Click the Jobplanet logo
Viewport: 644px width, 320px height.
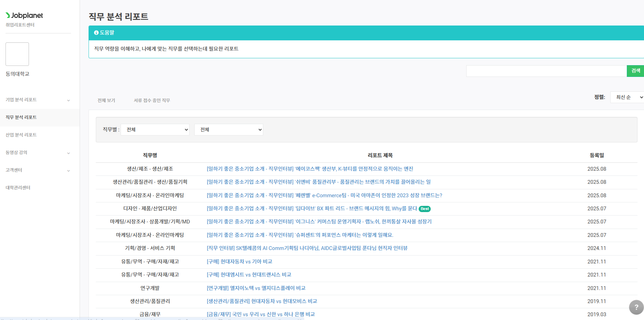(x=24, y=16)
